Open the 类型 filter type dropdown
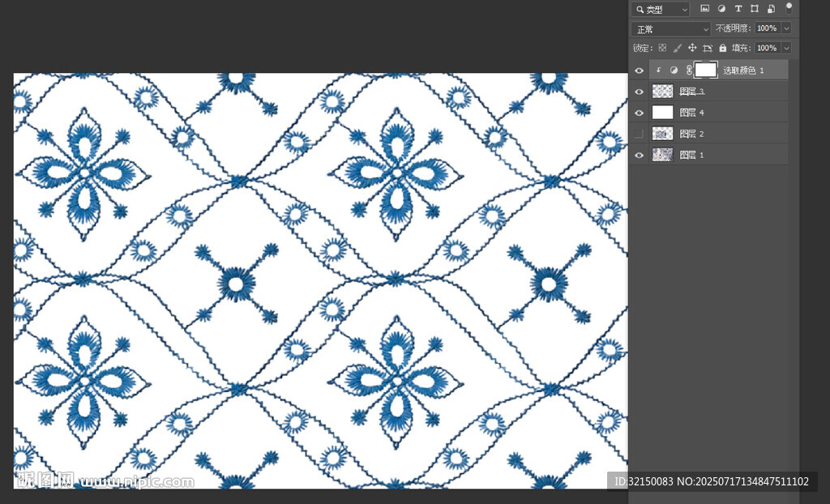830x504 pixels. point(661,9)
